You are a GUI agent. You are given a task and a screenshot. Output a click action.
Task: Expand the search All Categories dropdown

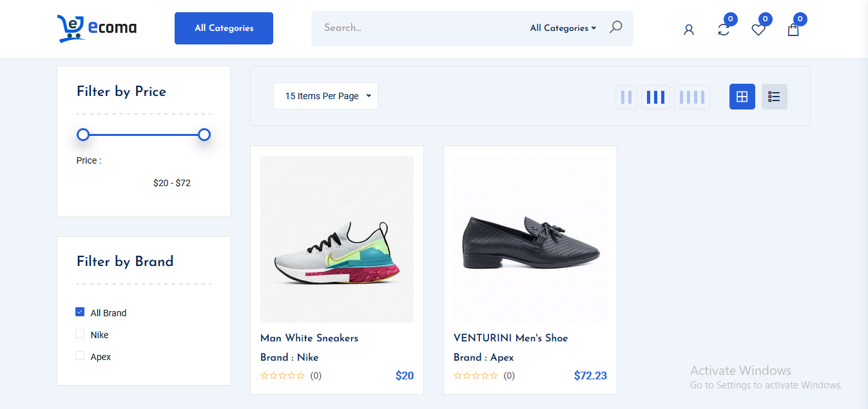pyautogui.click(x=563, y=28)
